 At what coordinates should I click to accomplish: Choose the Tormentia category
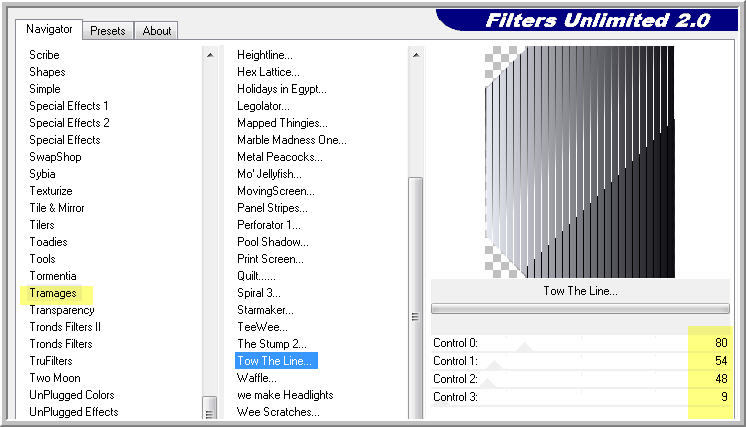click(x=53, y=276)
